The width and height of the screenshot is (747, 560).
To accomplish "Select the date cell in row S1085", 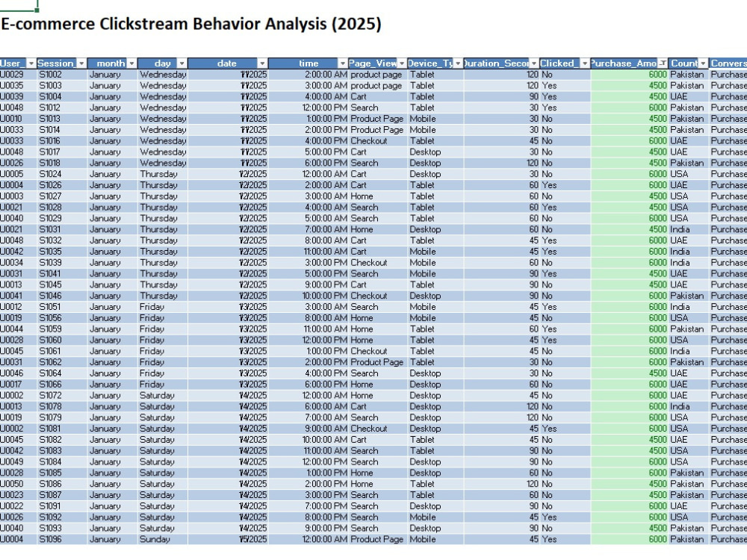I will (x=228, y=473).
